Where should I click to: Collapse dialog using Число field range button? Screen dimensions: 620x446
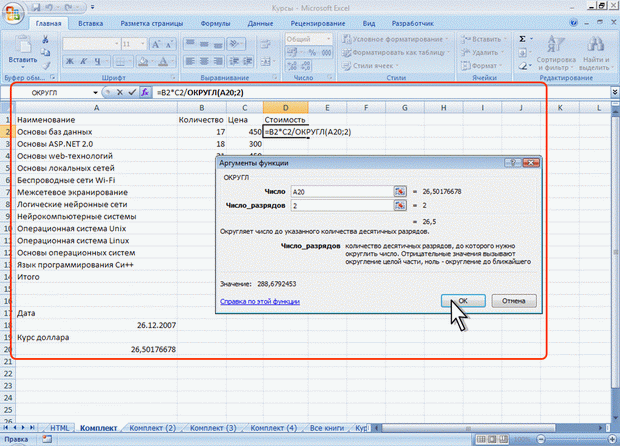[400, 190]
